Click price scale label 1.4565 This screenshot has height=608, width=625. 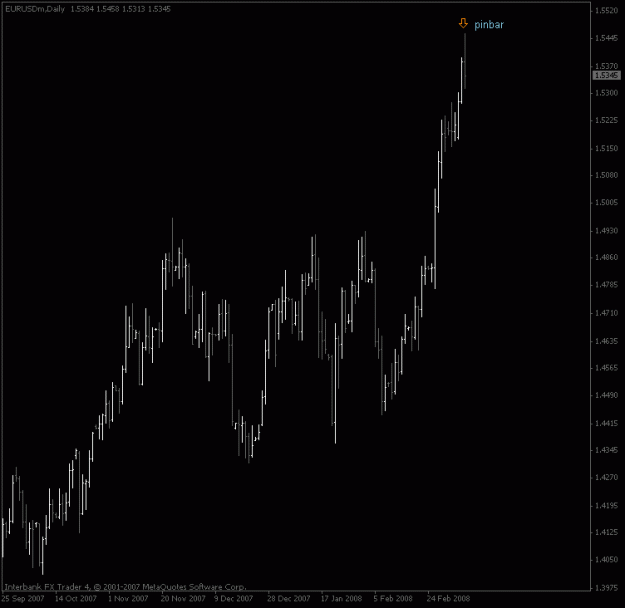click(606, 368)
